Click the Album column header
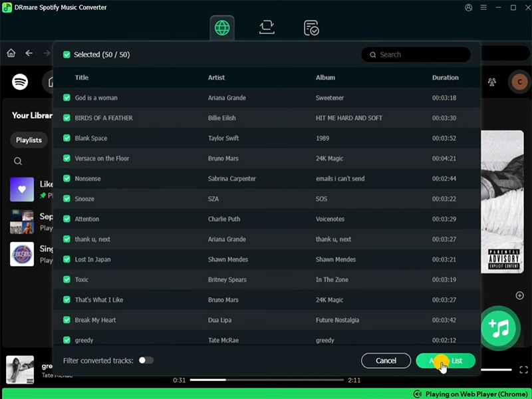 click(x=325, y=78)
